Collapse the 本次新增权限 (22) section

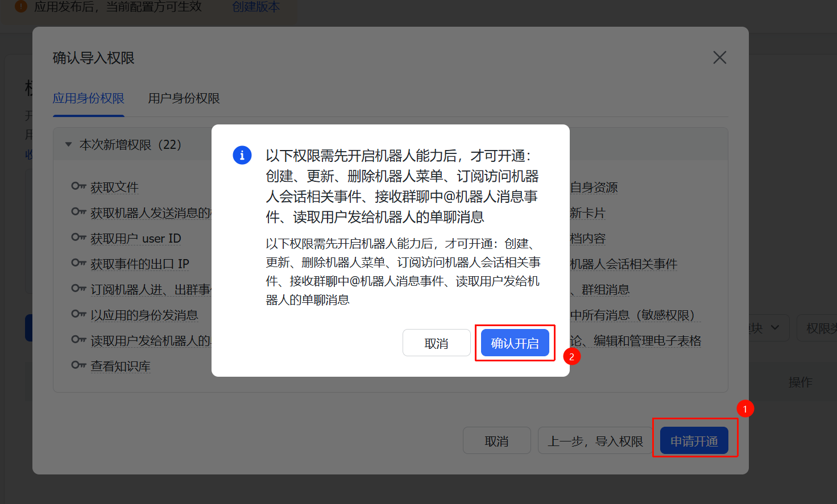(x=69, y=145)
